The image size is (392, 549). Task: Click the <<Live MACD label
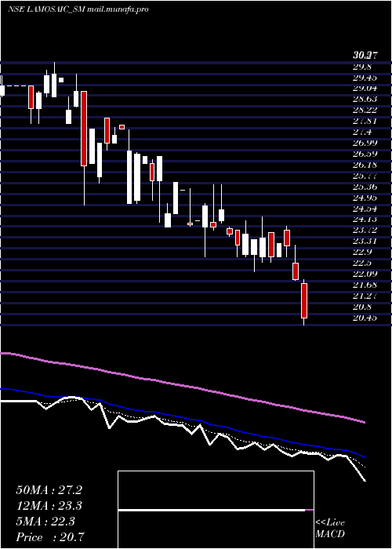[330, 528]
